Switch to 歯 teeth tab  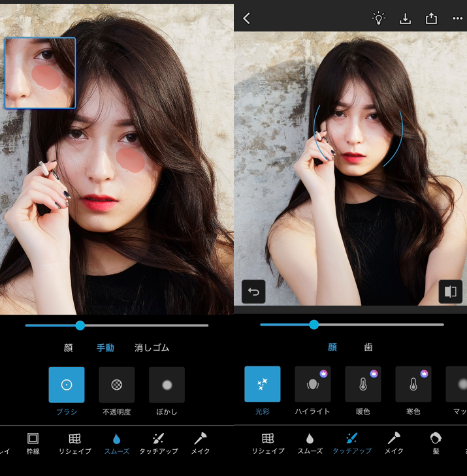368,347
